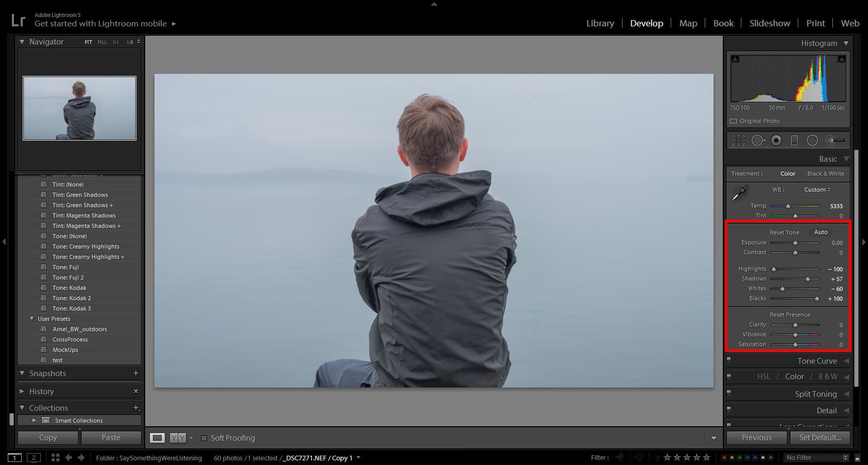This screenshot has height=465, width=868.
Task: Filter by fifth star rating
Action: (x=706, y=458)
